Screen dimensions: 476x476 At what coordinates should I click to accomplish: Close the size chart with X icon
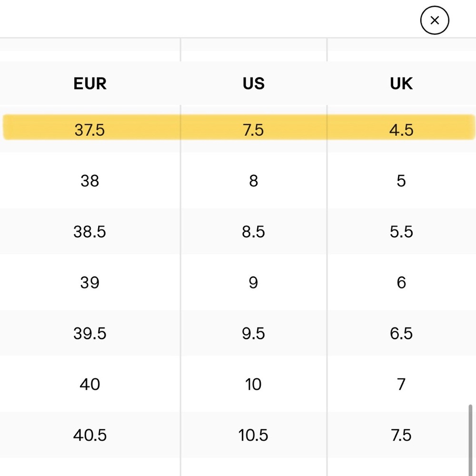click(x=435, y=20)
